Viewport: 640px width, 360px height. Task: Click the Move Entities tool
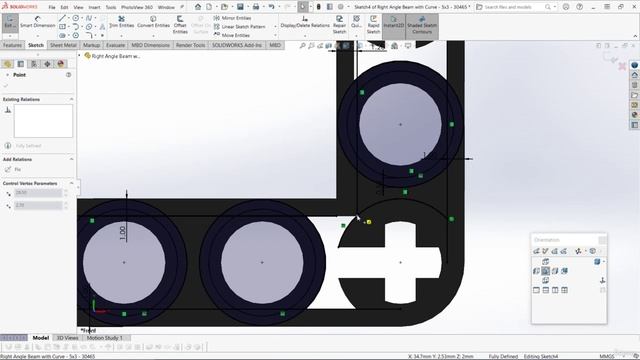[x=232, y=35]
